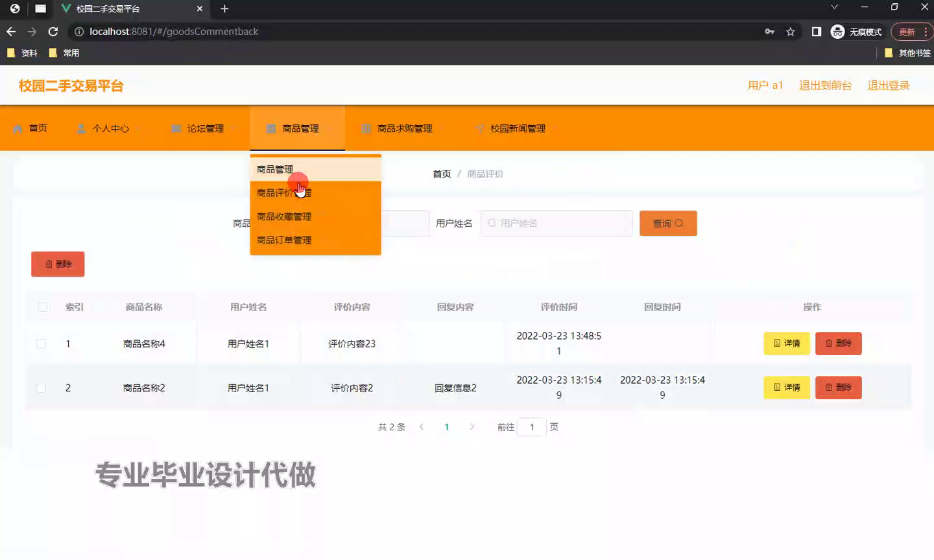Image resolution: width=934 pixels, height=560 pixels.
Task: Toggle the browser side panel icon
Action: coord(816,31)
